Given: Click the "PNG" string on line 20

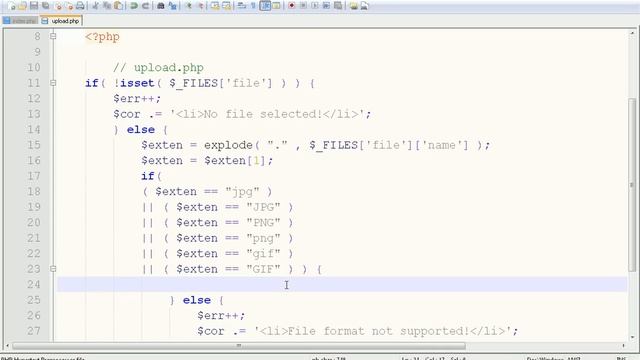Looking at the screenshot, I should (x=263, y=222).
